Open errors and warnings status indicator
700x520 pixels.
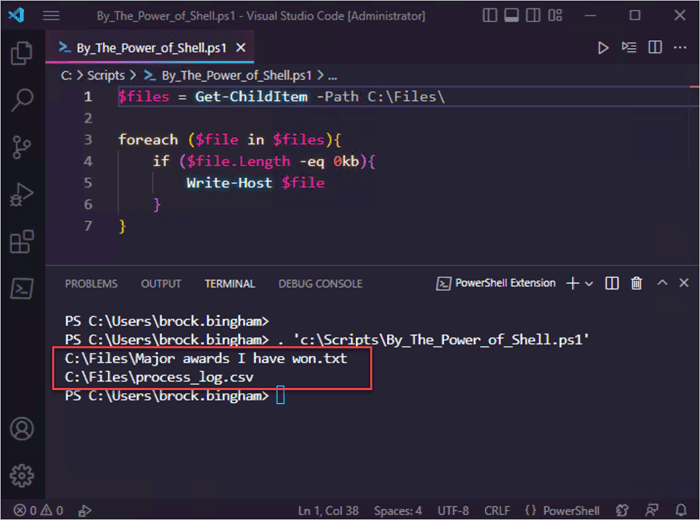tap(38, 510)
